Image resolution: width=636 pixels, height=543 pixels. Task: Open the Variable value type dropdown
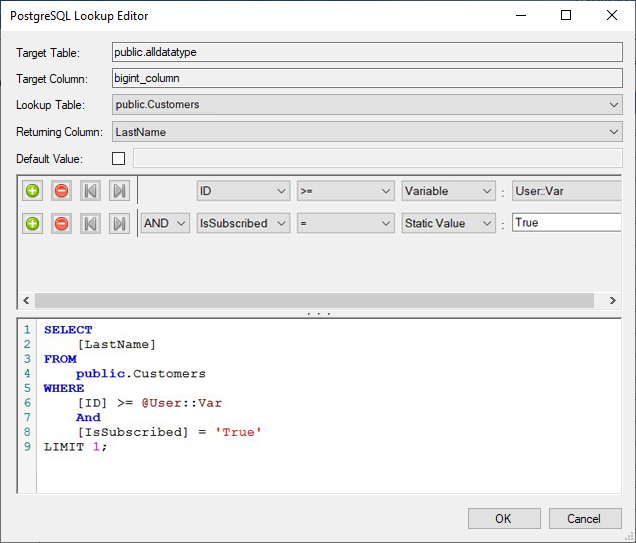(x=448, y=191)
